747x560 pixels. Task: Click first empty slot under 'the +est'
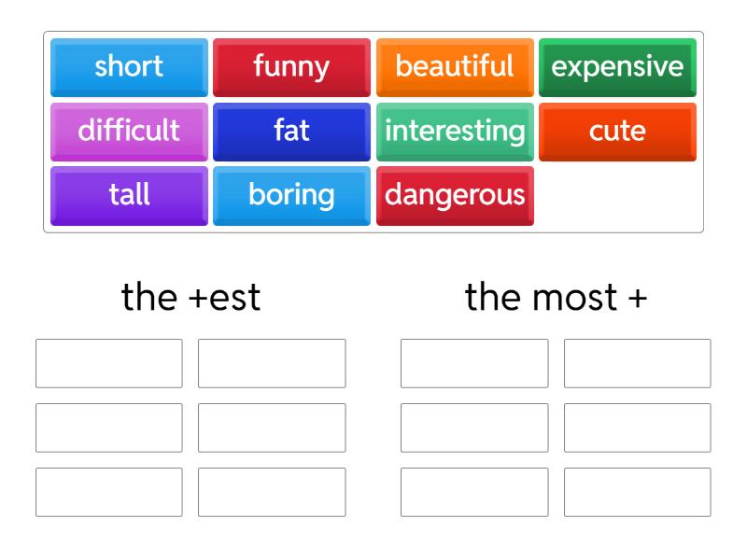(109, 363)
